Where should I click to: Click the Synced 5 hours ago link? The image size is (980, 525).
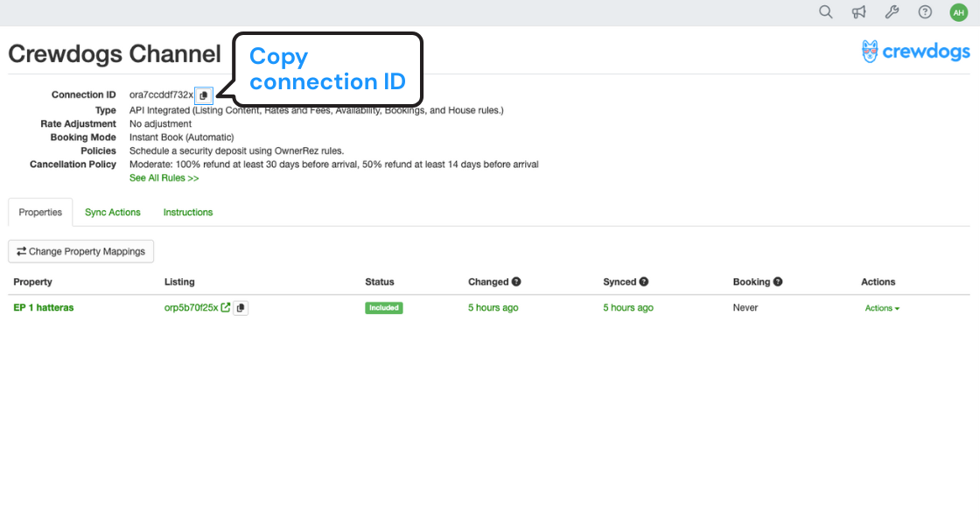pyautogui.click(x=628, y=307)
